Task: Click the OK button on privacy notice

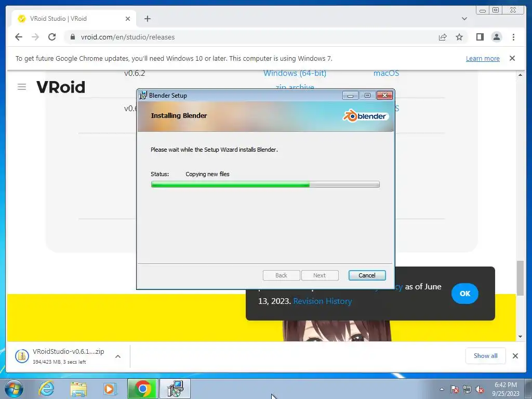Action: click(x=465, y=294)
